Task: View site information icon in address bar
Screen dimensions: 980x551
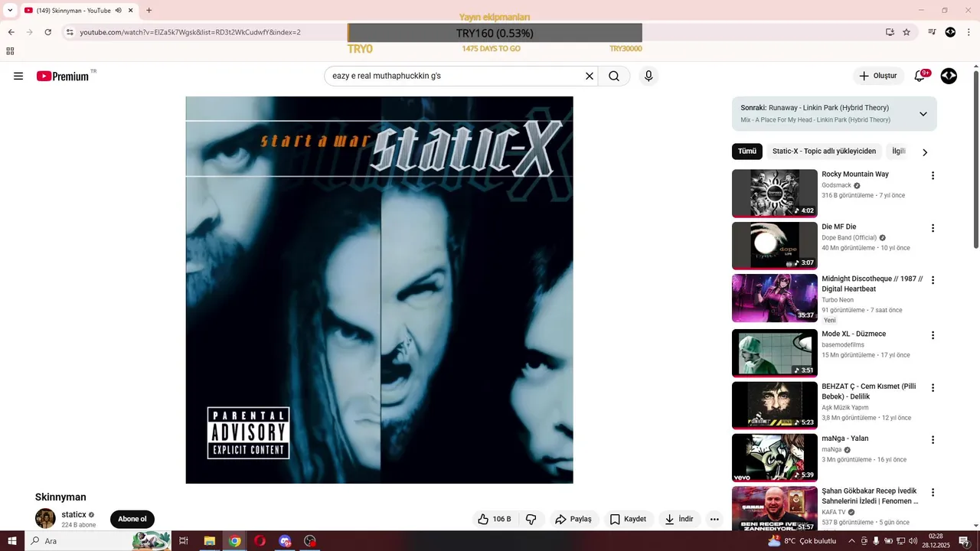Action: coord(70,32)
